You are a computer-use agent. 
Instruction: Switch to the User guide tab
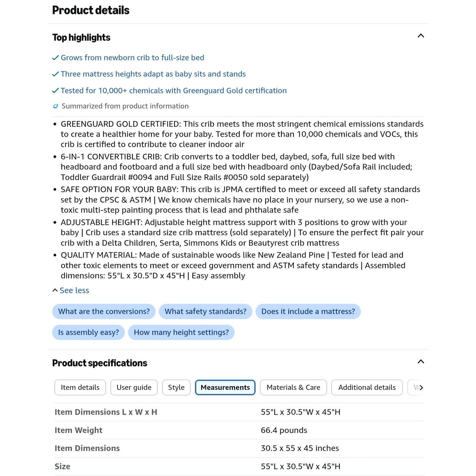click(x=134, y=387)
